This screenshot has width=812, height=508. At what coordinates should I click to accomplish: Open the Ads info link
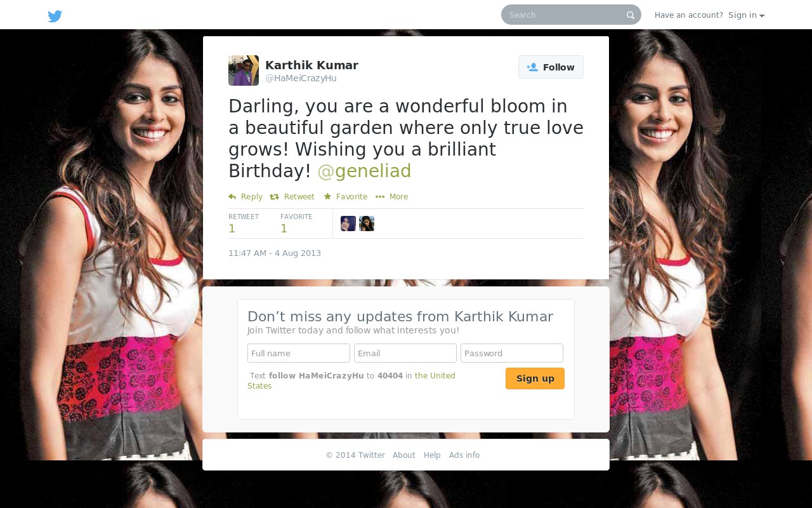[464, 455]
